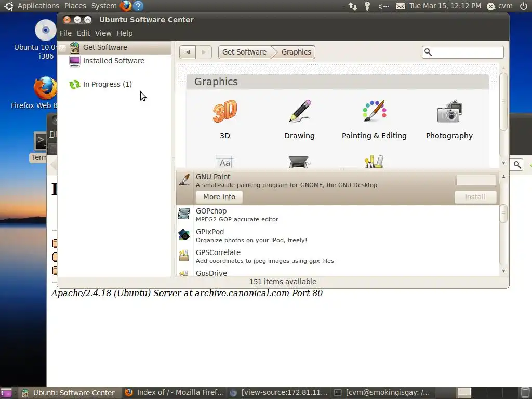Click the Graphics breadcrumb
The height and width of the screenshot is (399, 532).
(x=296, y=52)
